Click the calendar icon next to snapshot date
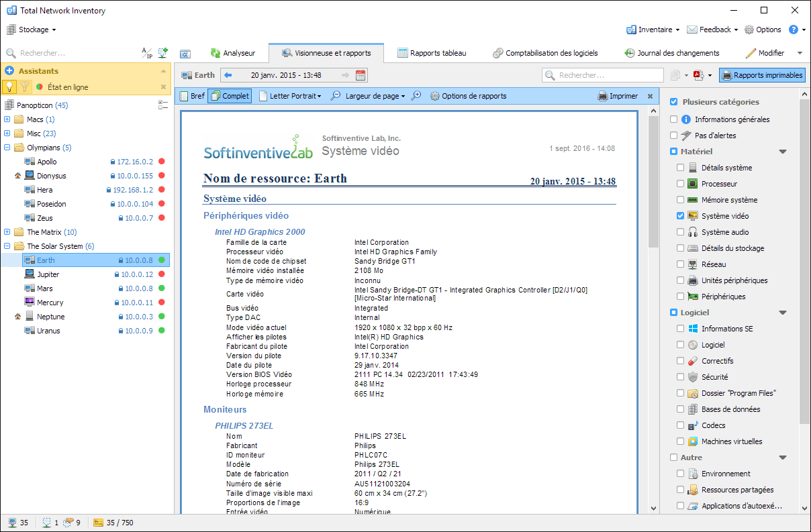 coord(361,75)
